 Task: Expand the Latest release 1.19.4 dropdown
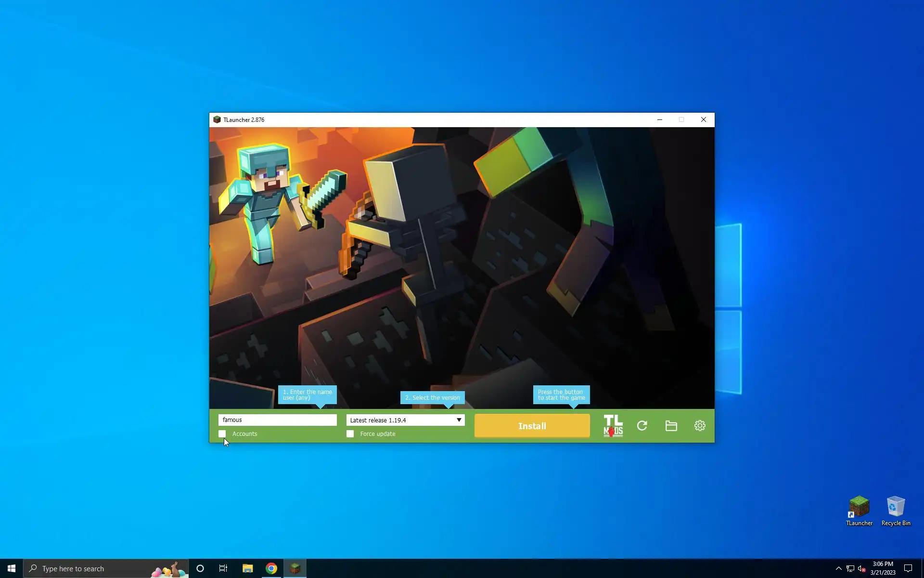pyautogui.click(x=405, y=420)
